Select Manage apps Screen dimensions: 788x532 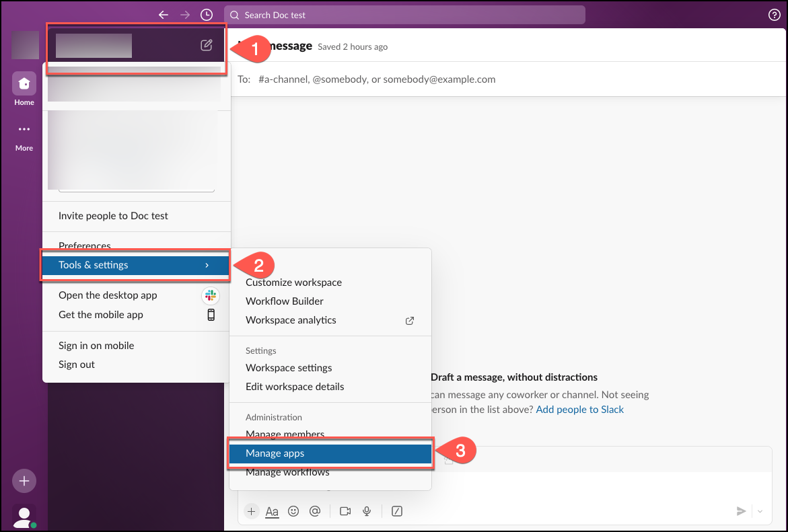coord(330,453)
